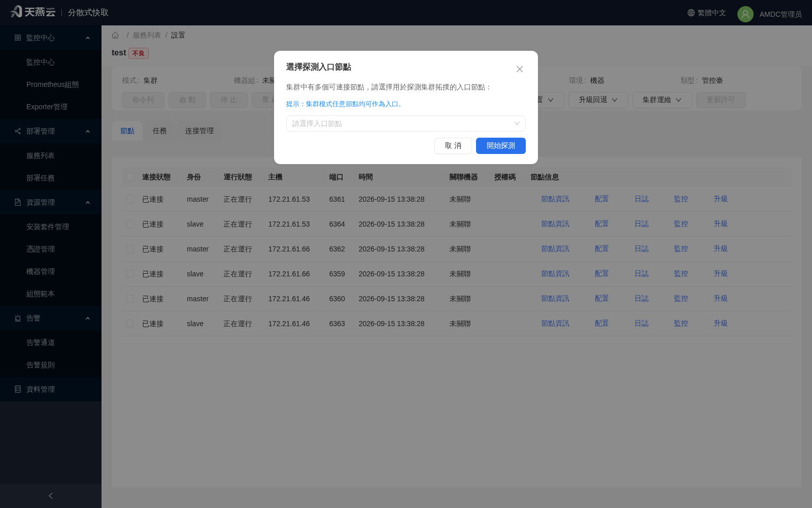The width and height of the screenshot is (812, 508).
Task: Open the 請選擇入口節點 dropdown
Action: tap(405, 123)
